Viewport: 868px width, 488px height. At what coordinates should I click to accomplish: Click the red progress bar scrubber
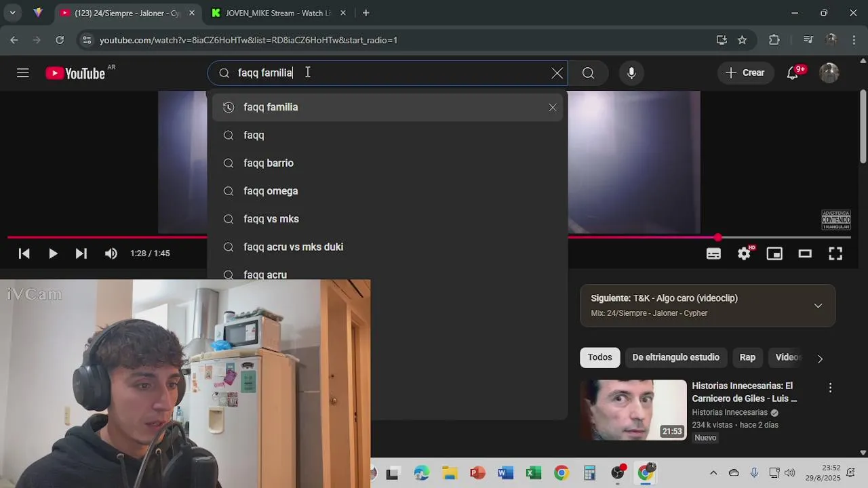717,237
